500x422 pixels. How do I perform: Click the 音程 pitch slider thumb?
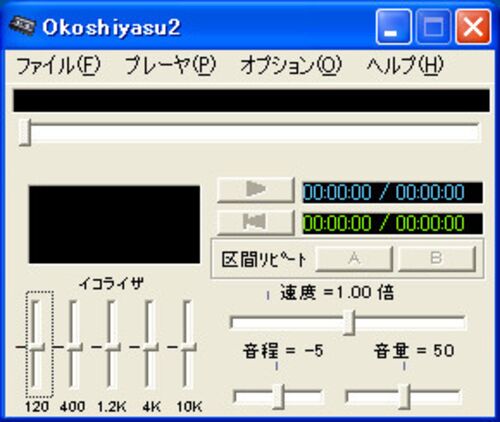278,397
